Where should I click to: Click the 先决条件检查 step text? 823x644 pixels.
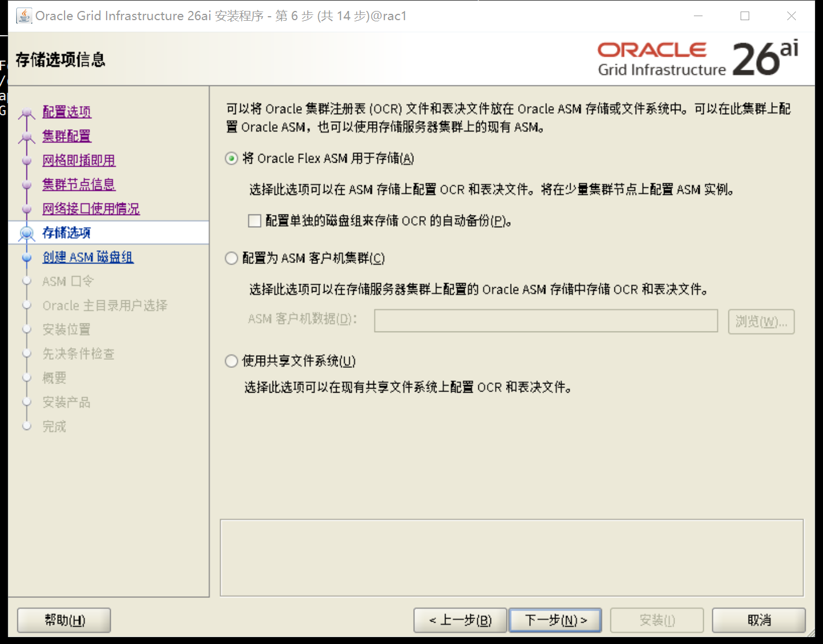[79, 354]
